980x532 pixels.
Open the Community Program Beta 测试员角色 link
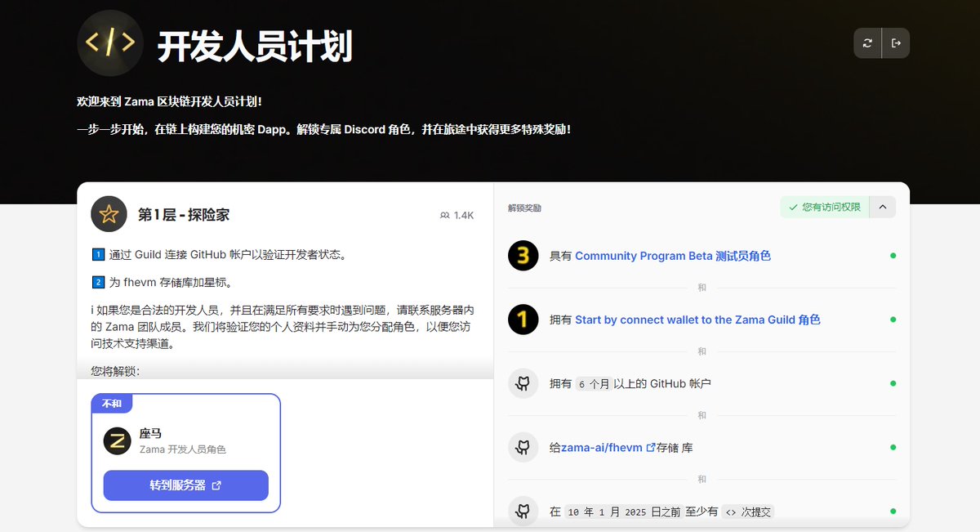pos(673,256)
